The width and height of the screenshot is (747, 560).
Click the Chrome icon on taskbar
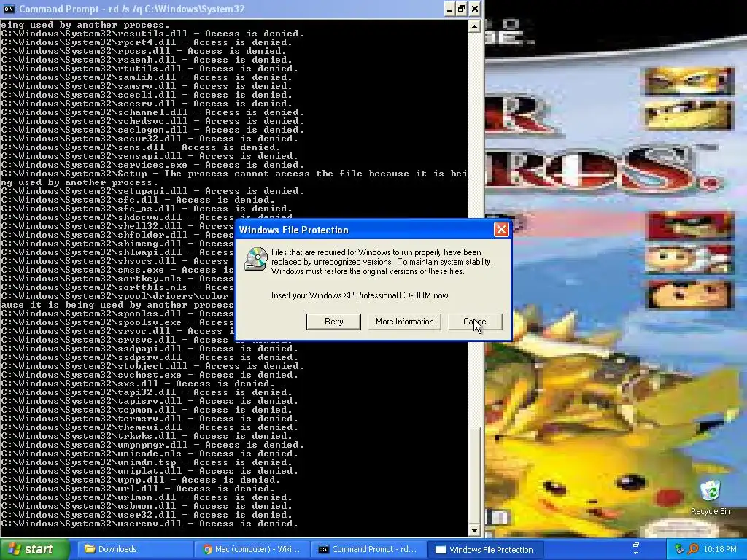[208, 549]
